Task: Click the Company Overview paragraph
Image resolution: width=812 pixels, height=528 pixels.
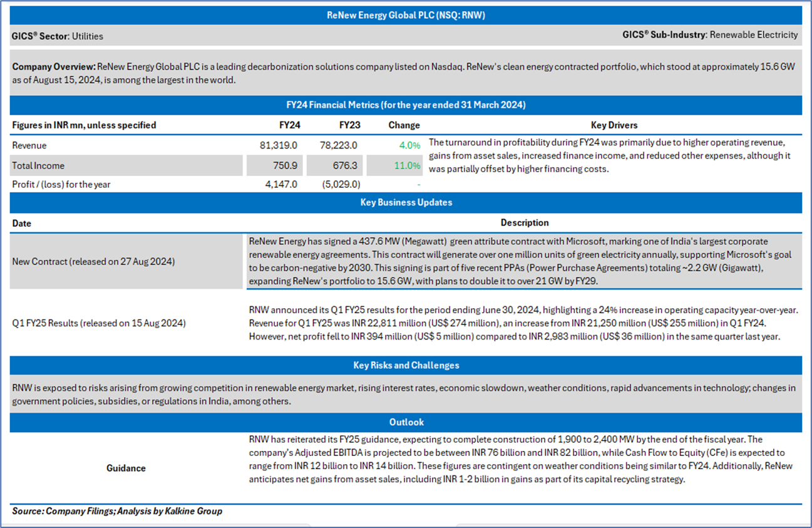Action: 405,72
